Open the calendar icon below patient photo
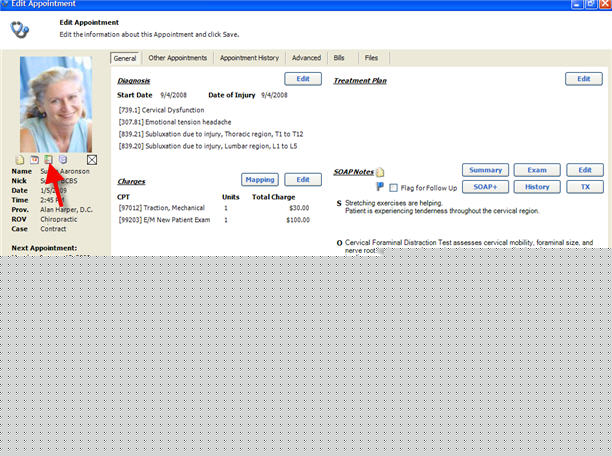The image size is (612, 456). [34, 160]
